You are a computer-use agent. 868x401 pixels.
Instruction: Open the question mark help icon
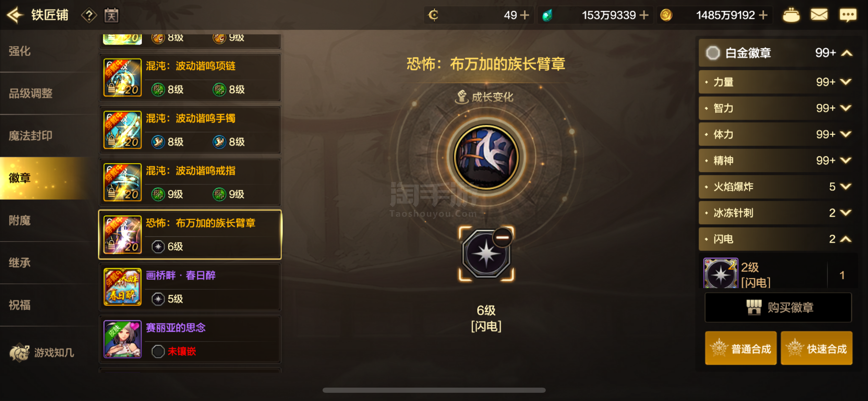pos(89,15)
